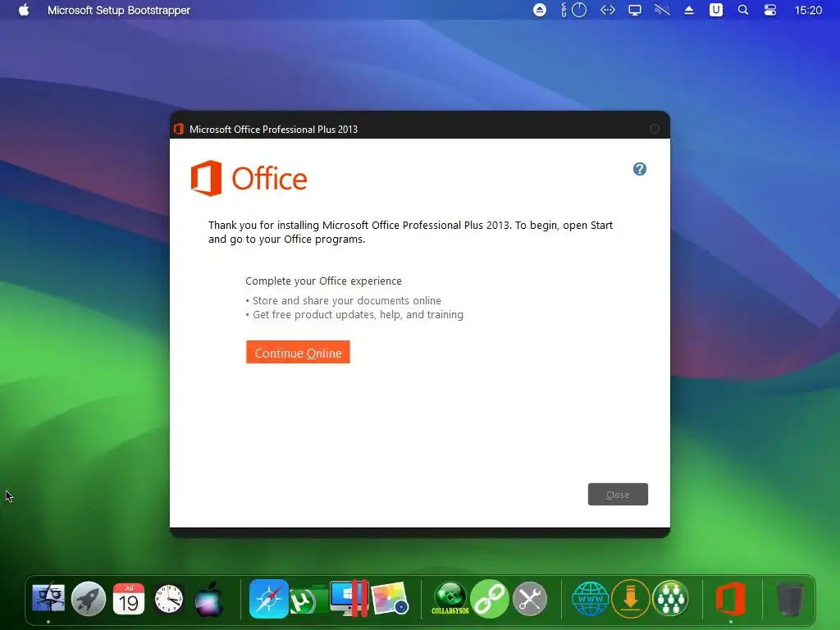Open the green chain link icon in dock

[x=490, y=598]
